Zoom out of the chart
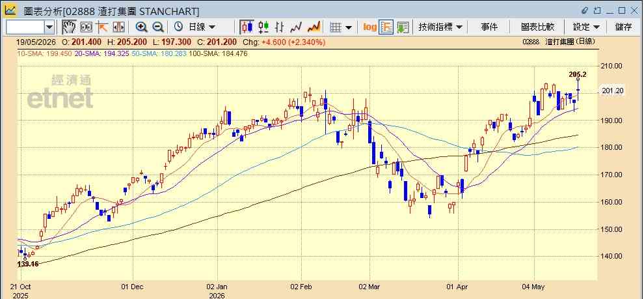The height and width of the screenshot is (299, 644). pyautogui.click(x=158, y=27)
